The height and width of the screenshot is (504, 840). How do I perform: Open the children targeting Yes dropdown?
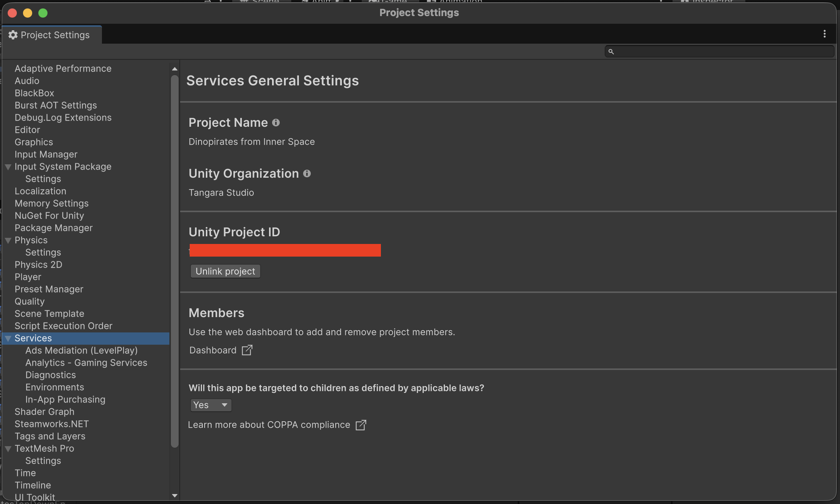[211, 405]
